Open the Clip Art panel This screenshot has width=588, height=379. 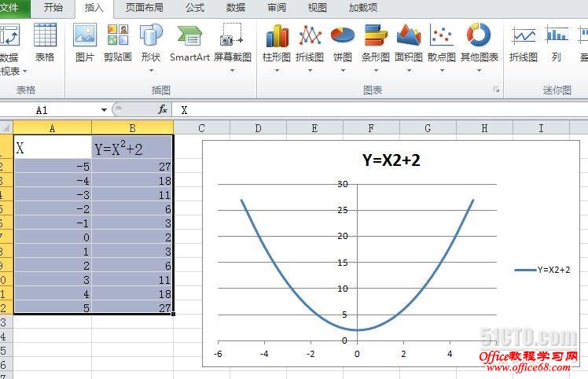coord(118,42)
